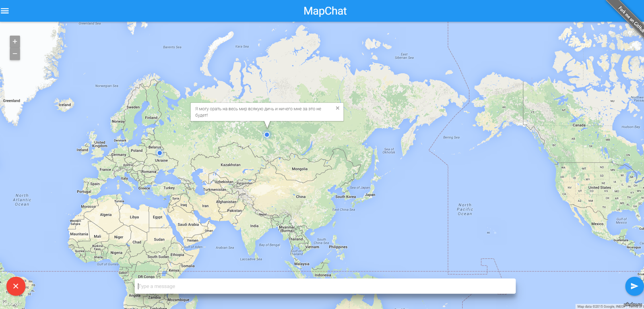This screenshot has height=309, width=644.
Task: Click the Kazakhstan label on the map
Action: (x=230, y=165)
